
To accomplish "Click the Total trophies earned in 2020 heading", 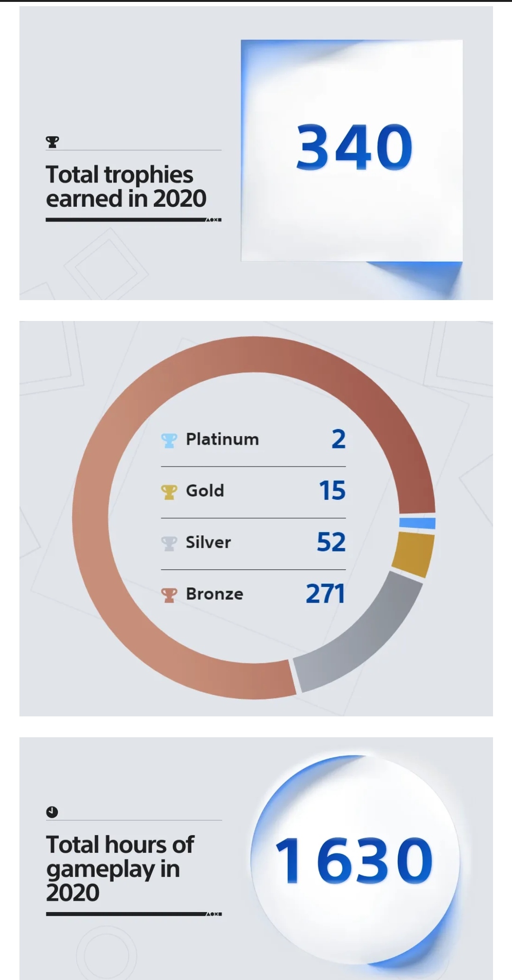I will pos(126,186).
